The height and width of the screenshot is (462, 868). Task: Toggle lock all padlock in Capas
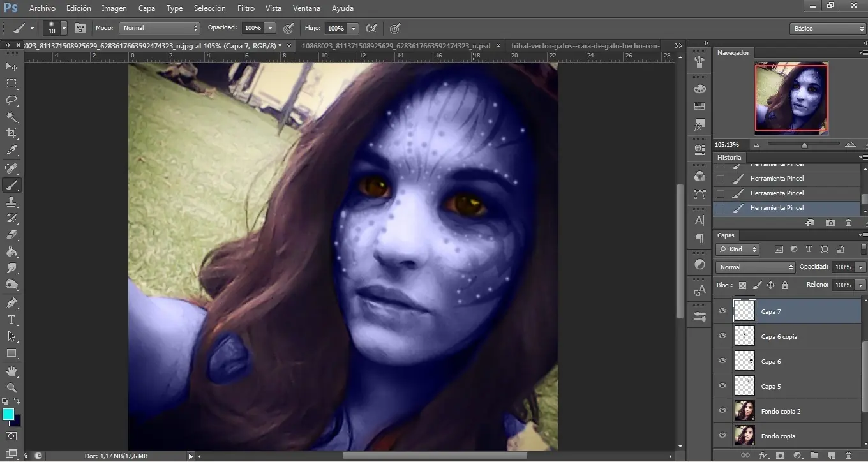click(785, 285)
